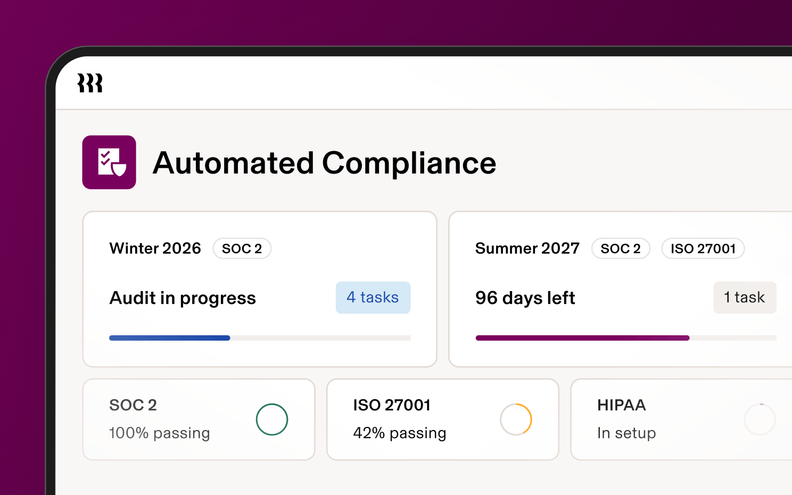
Task: Open the HIPAA framework card title
Action: (x=621, y=405)
